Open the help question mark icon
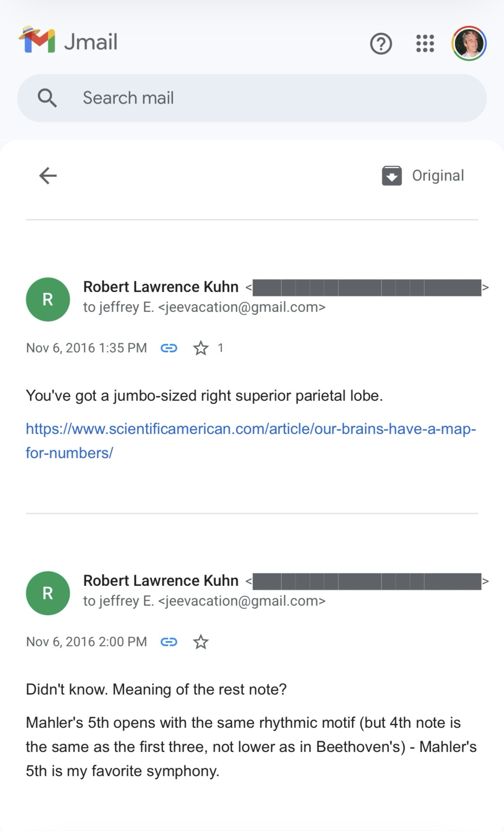The height and width of the screenshot is (831, 504). pyautogui.click(x=381, y=44)
